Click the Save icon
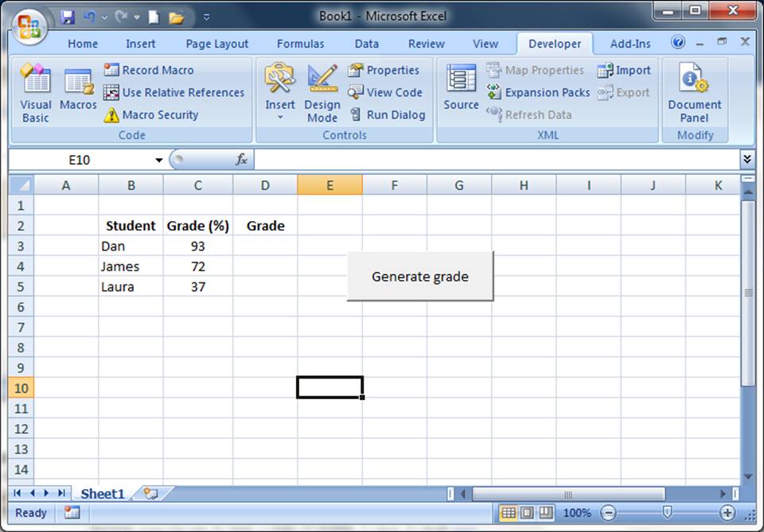Image resolution: width=764 pixels, height=532 pixels. (68, 17)
